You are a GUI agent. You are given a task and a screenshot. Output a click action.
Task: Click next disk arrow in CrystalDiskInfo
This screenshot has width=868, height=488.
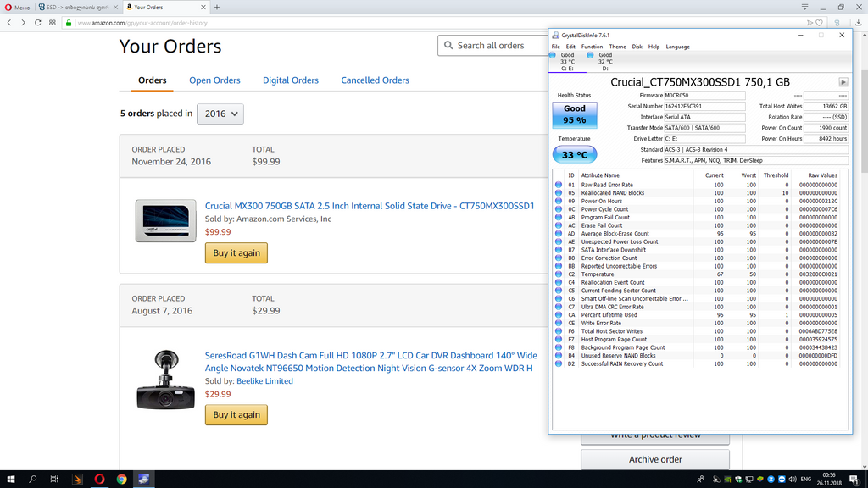(843, 82)
